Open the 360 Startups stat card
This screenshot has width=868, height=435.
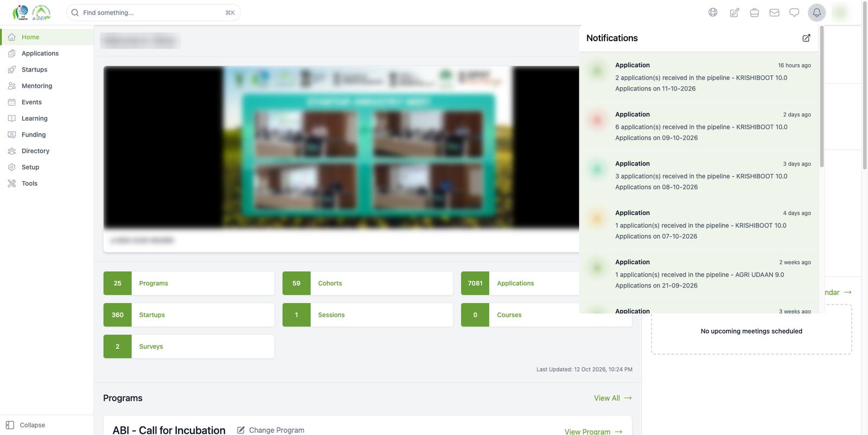tap(189, 315)
